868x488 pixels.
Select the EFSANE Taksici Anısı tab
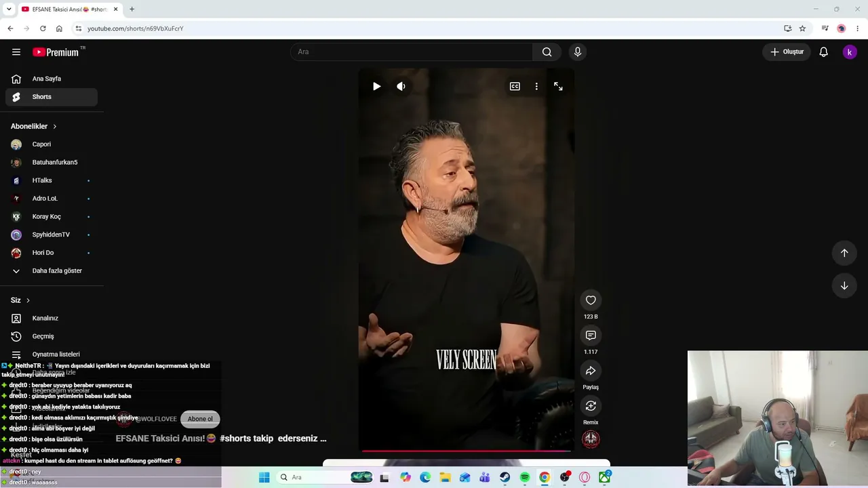[69, 9]
